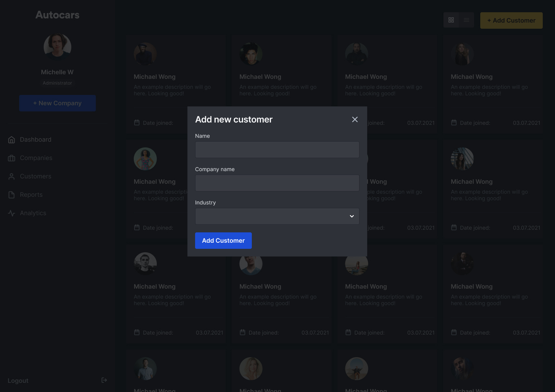Click the Dashboard home icon
Image resolution: width=555 pixels, height=392 pixels.
[x=11, y=140]
